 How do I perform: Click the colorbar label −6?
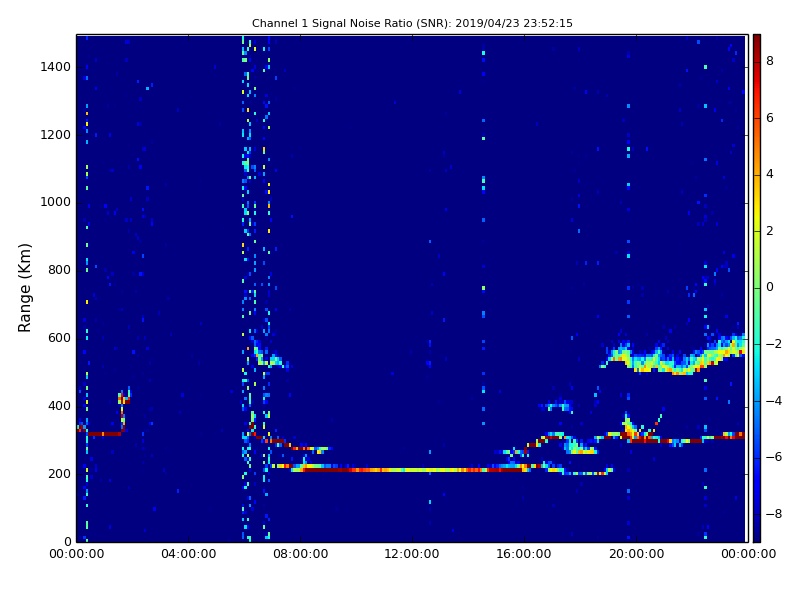[773, 457]
